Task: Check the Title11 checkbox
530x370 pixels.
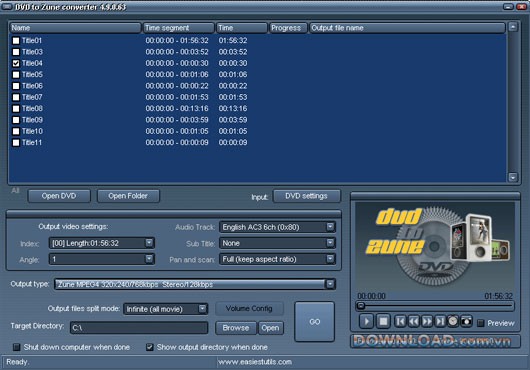Action: [16, 143]
